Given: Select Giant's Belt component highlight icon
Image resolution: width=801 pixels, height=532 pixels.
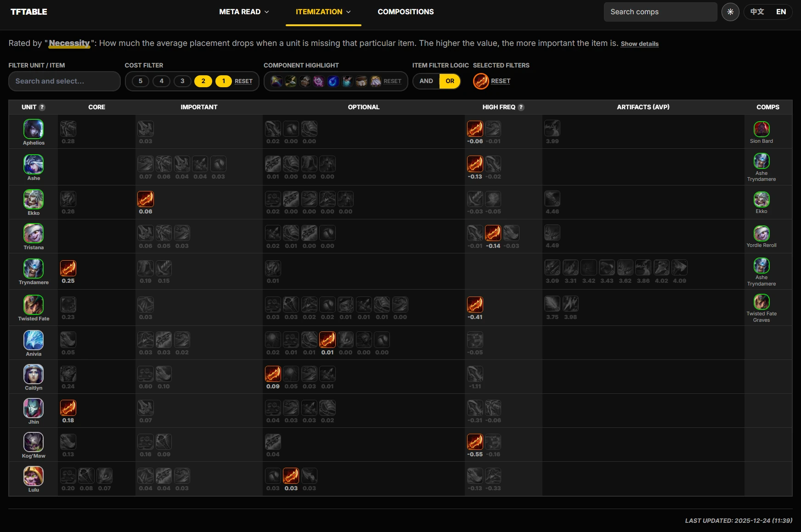Looking at the screenshot, I should point(361,81).
